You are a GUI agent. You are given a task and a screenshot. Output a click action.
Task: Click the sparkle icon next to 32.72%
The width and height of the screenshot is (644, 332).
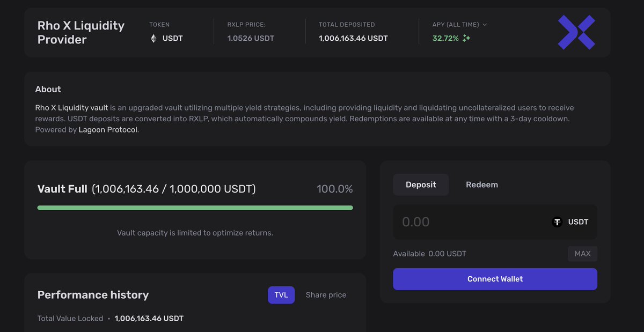click(x=466, y=39)
